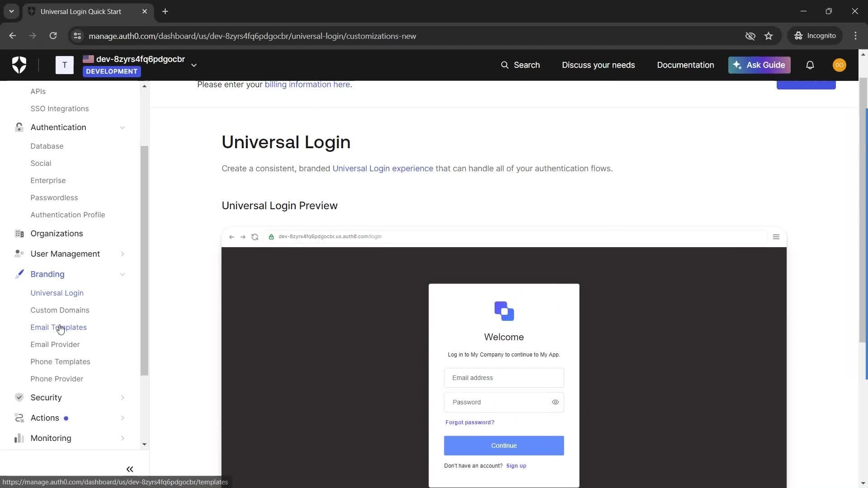Reload the browser page
This screenshot has height=488, width=868.
[x=53, y=36]
